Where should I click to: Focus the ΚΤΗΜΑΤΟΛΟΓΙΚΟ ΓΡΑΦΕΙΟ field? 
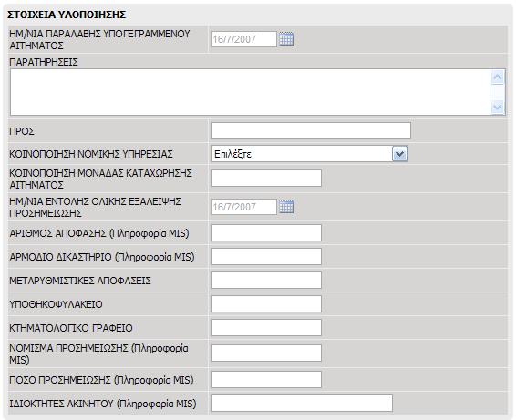click(x=266, y=328)
